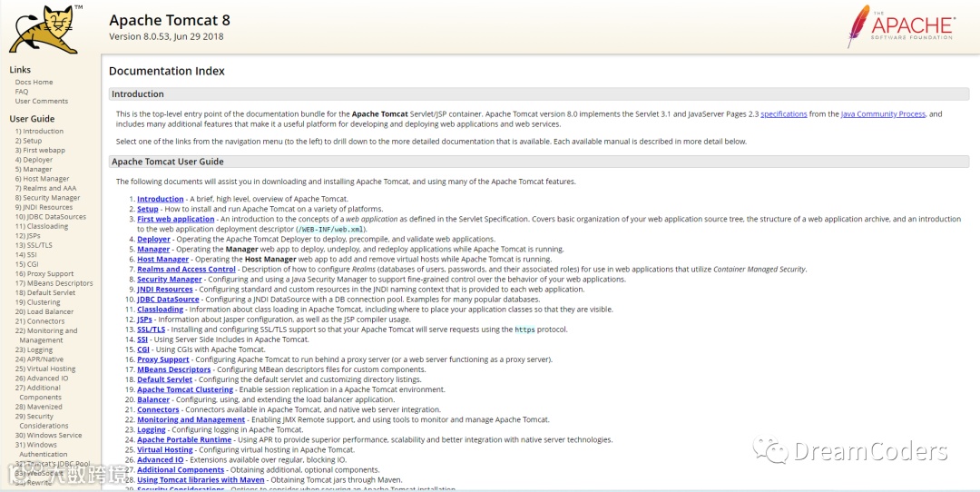Open the Manager guide link in list

pos(153,249)
